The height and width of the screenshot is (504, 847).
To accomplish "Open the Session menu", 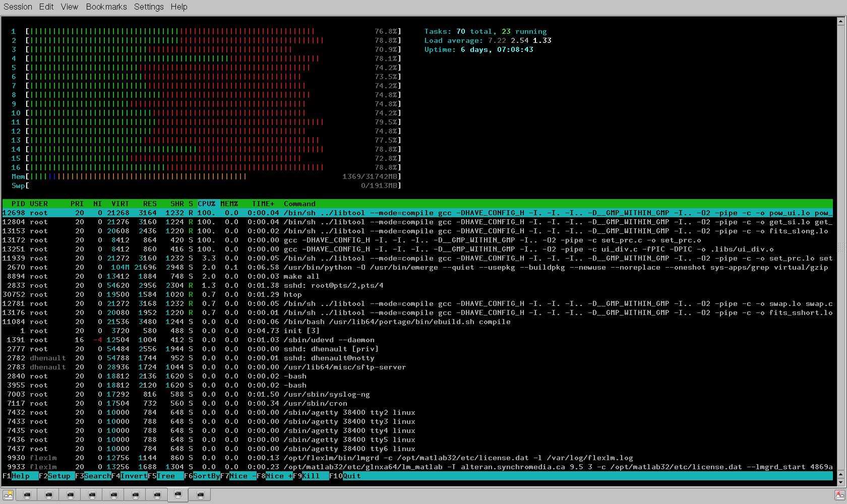I will pyautogui.click(x=18, y=7).
